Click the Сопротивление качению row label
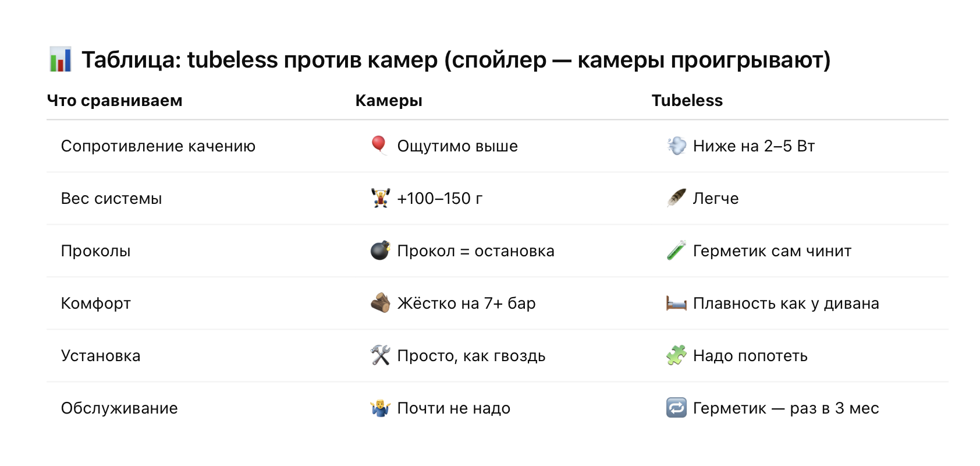The width and height of the screenshot is (980, 466). 158,146
